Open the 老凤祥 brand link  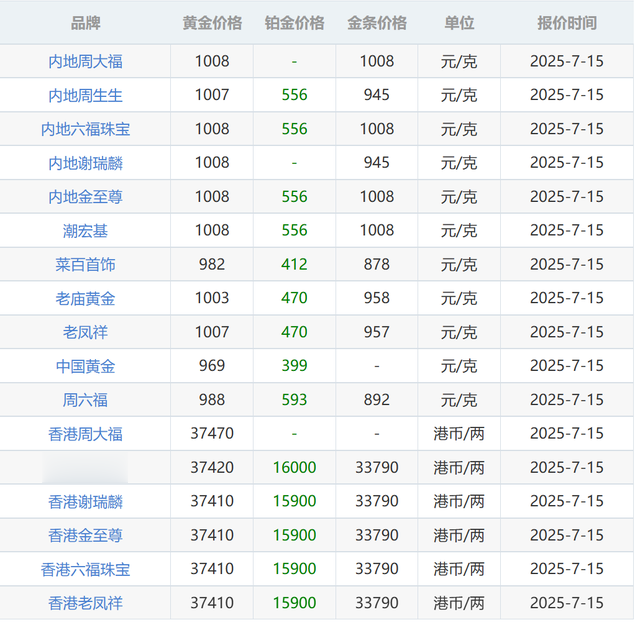click(x=86, y=333)
